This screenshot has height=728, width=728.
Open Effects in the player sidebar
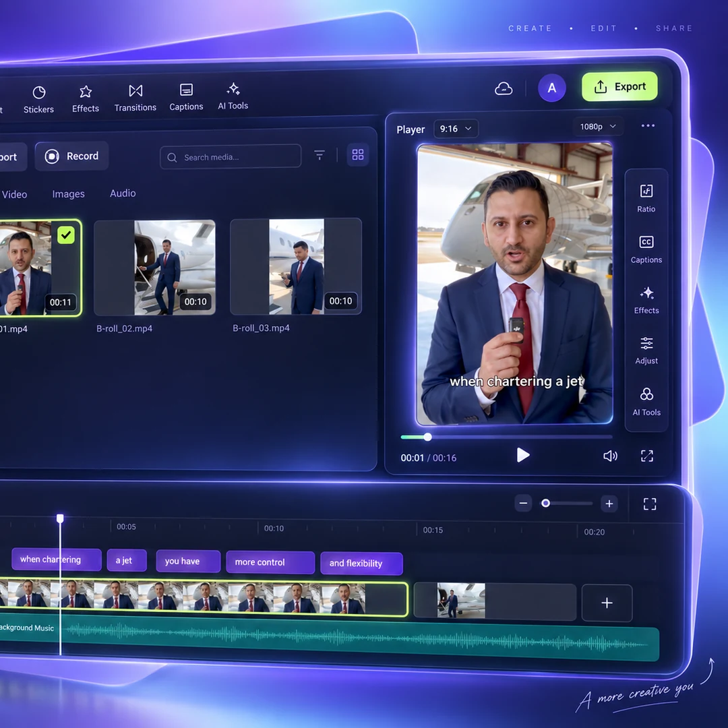[x=646, y=300]
